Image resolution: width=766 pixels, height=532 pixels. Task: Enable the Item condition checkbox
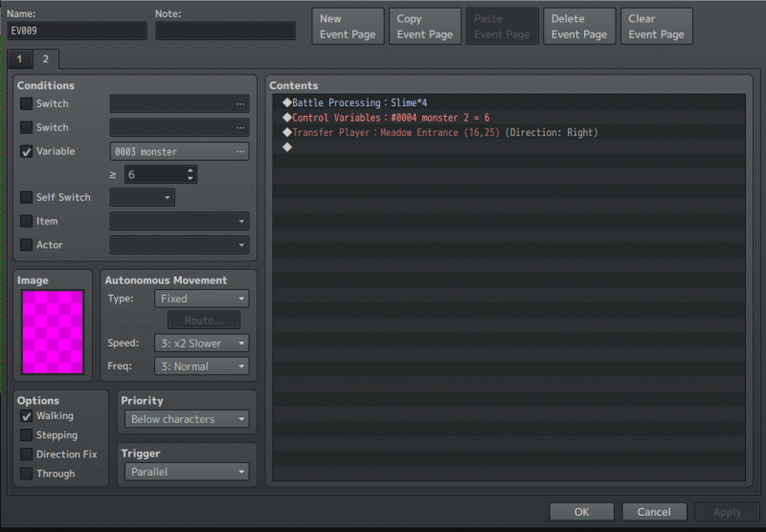tap(27, 221)
